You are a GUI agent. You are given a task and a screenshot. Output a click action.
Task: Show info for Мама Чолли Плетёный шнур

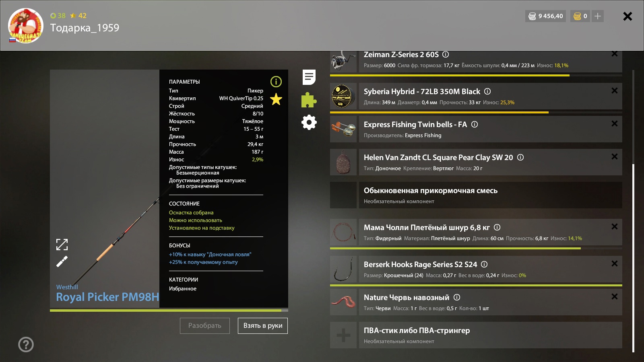pos(497,227)
